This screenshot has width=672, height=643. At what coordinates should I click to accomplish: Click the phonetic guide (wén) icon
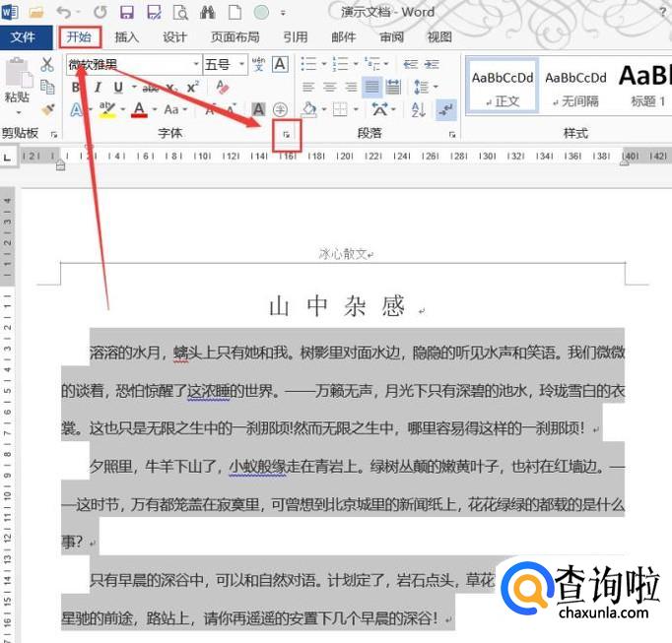tap(258, 65)
